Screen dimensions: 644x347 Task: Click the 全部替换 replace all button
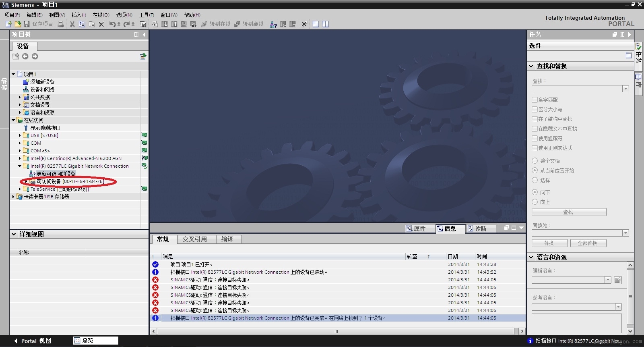(x=588, y=243)
